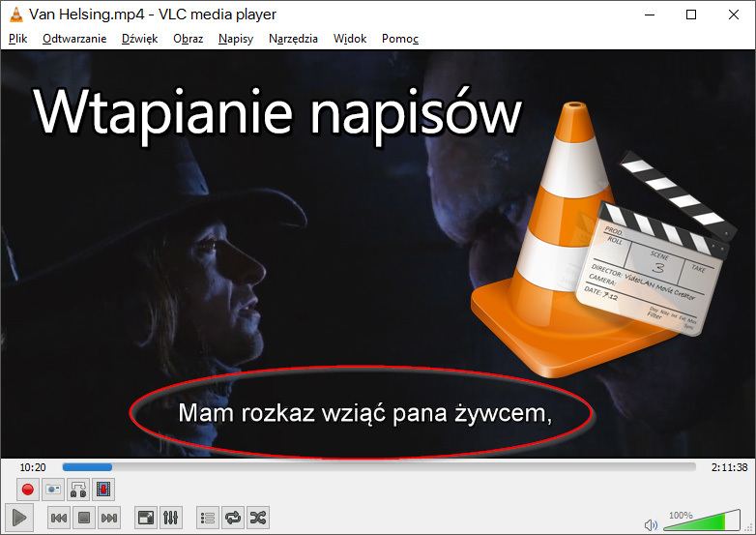Viewport: 756px width, 535px height.
Task: Toggle loop repeat mode
Action: (x=232, y=518)
